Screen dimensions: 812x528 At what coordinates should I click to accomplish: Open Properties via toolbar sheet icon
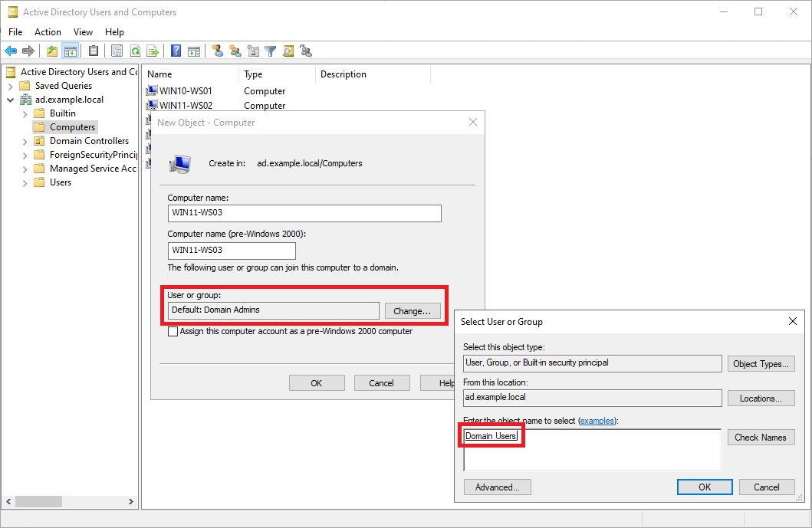coord(117,51)
